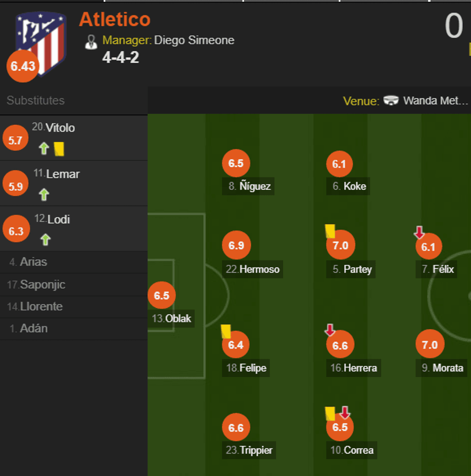Viewport: 471px width, 476px height.
Task: Expand the Substitutes section header
Action: 36,100
